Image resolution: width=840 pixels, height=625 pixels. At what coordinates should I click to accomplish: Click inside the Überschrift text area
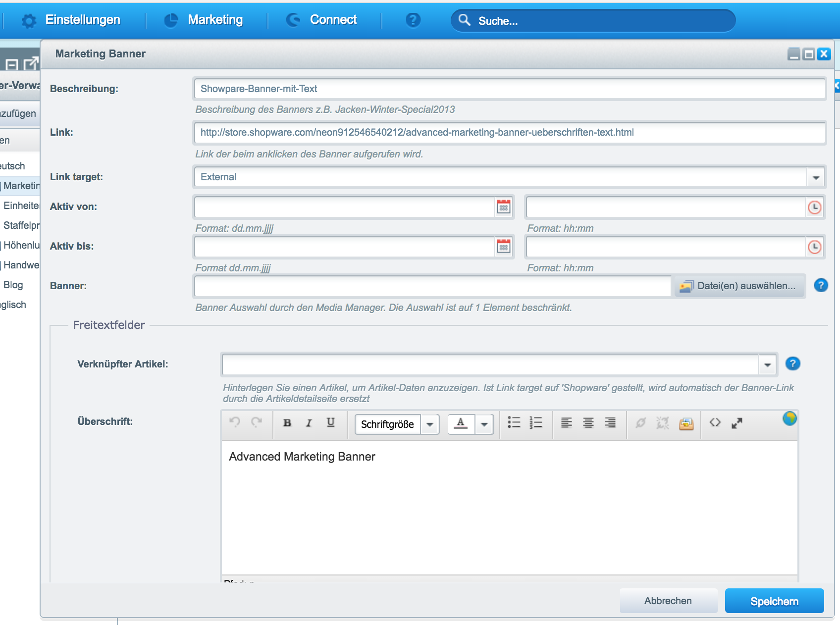(x=510, y=508)
